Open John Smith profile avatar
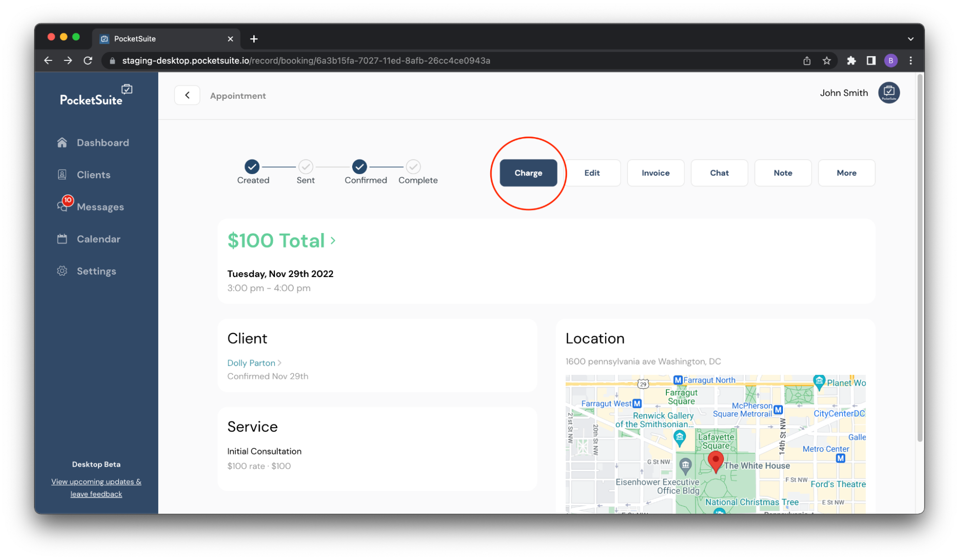 888,93
